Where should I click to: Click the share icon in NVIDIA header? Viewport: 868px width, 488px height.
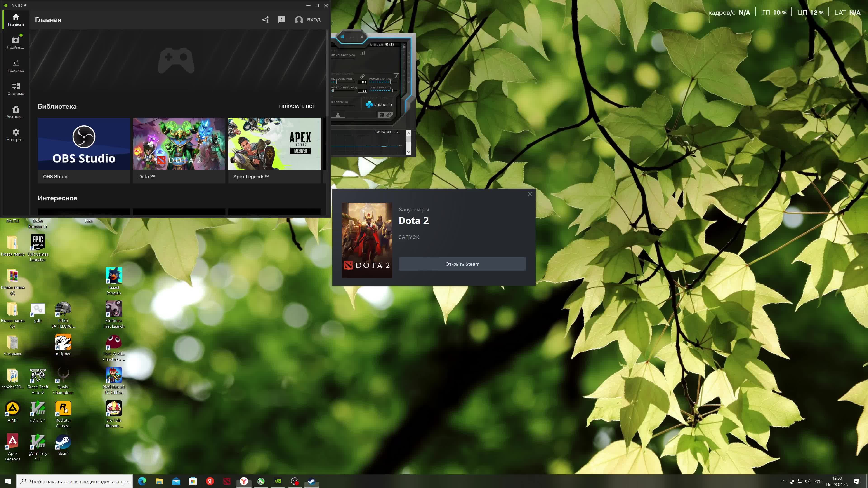click(x=266, y=19)
